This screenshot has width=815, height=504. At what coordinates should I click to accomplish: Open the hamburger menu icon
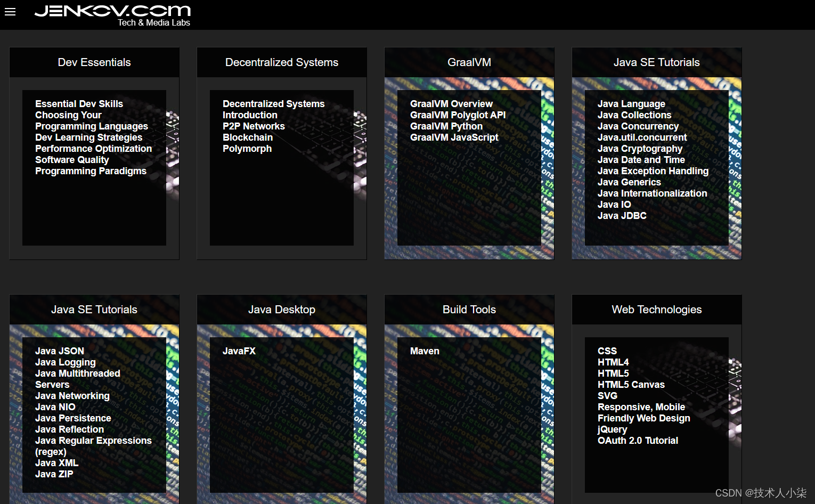click(10, 12)
